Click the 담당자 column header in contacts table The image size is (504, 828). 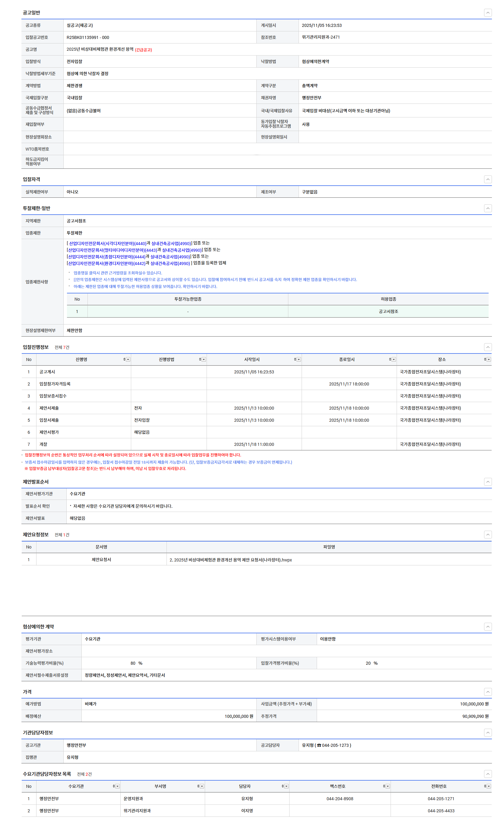244,786
